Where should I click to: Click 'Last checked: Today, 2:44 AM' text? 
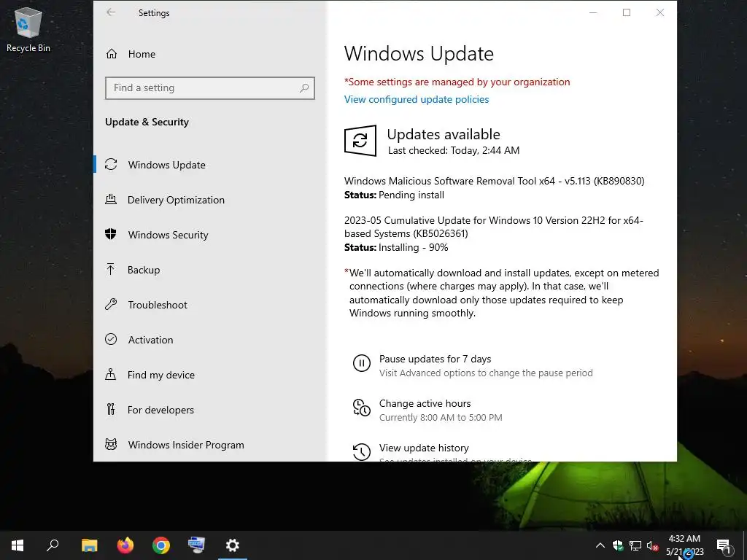click(x=454, y=150)
